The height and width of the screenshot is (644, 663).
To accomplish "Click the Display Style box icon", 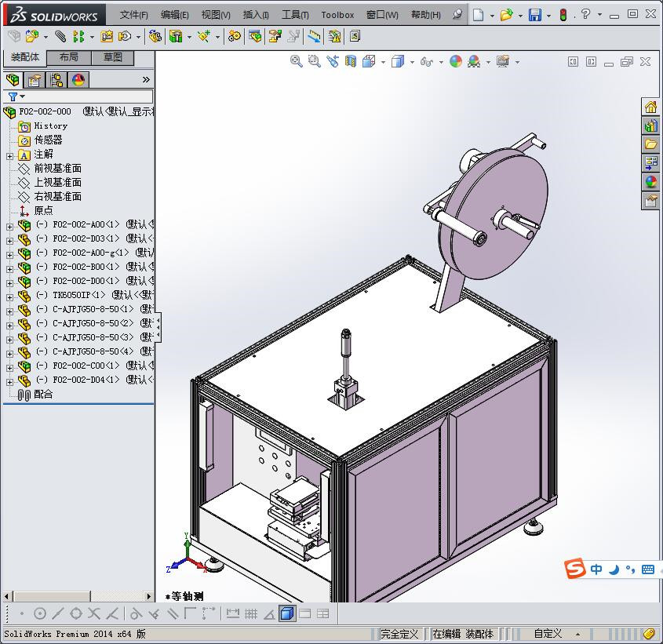I will pyautogui.click(x=398, y=62).
